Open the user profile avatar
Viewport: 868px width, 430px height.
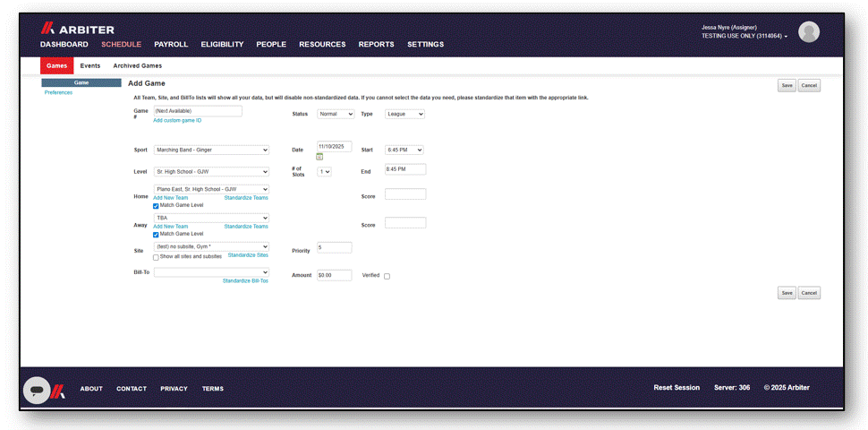point(808,31)
